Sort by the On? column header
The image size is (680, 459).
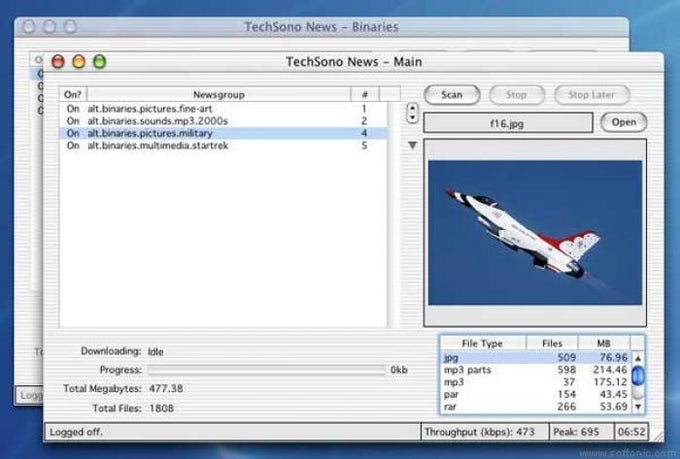tap(73, 94)
